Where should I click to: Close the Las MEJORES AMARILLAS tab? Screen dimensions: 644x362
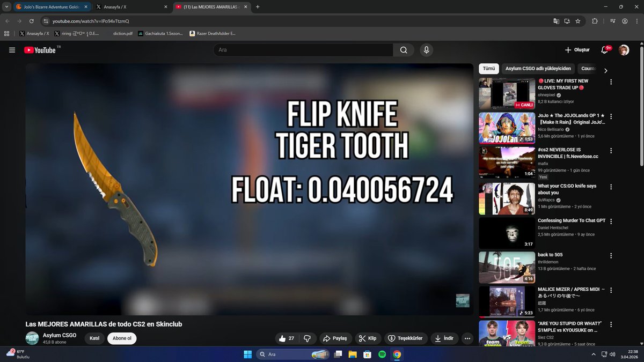[x=245, y=7]
